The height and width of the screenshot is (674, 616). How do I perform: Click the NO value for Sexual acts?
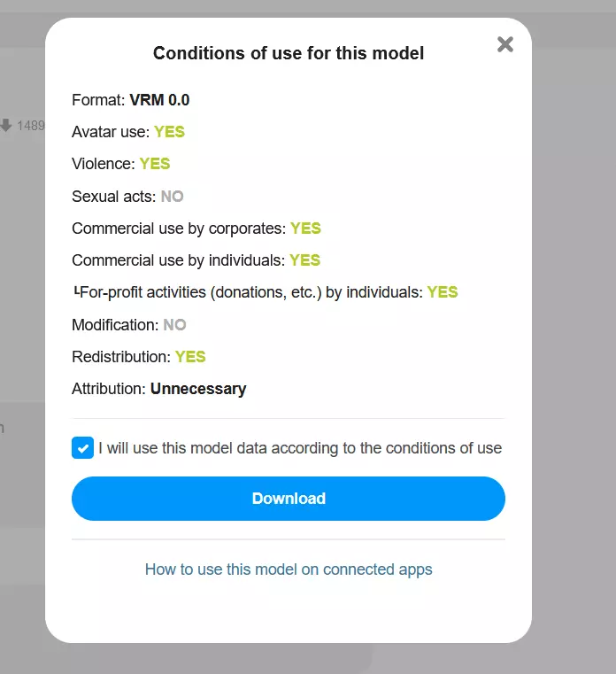click(x=172, y=197)
